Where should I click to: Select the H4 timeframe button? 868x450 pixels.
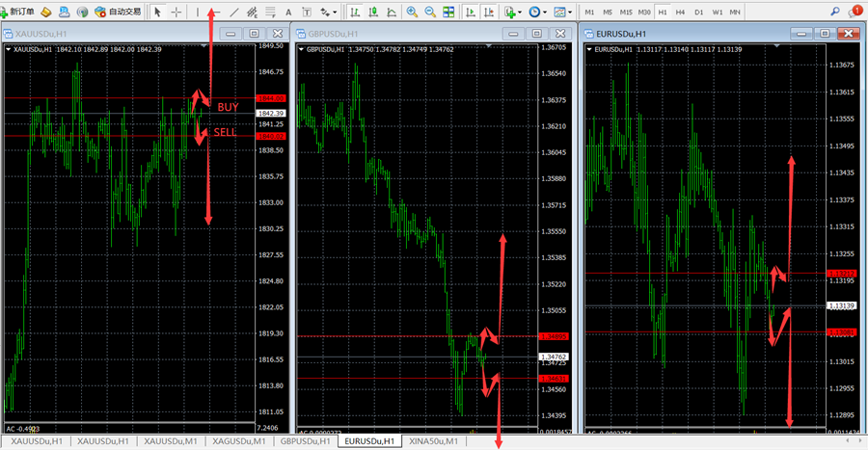point(681,12)
